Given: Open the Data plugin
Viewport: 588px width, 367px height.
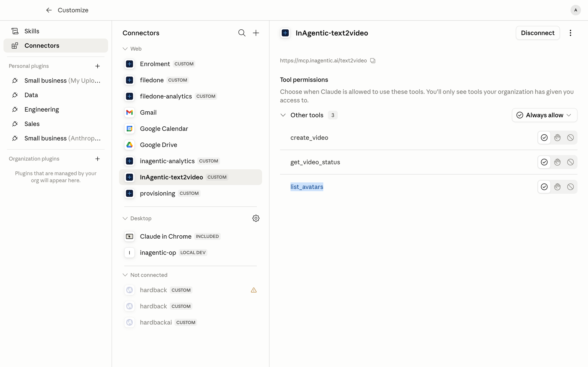Looking at the screenshot, I should 56,95.
